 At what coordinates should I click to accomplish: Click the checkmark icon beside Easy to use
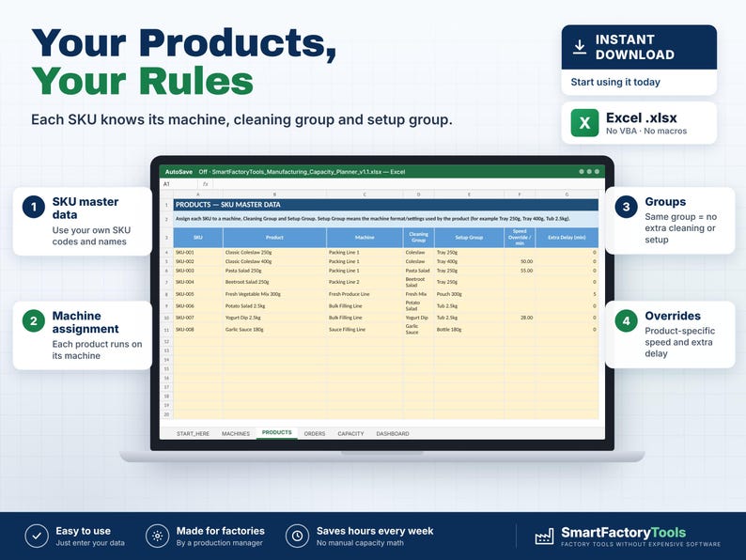(x=37, y=537)
